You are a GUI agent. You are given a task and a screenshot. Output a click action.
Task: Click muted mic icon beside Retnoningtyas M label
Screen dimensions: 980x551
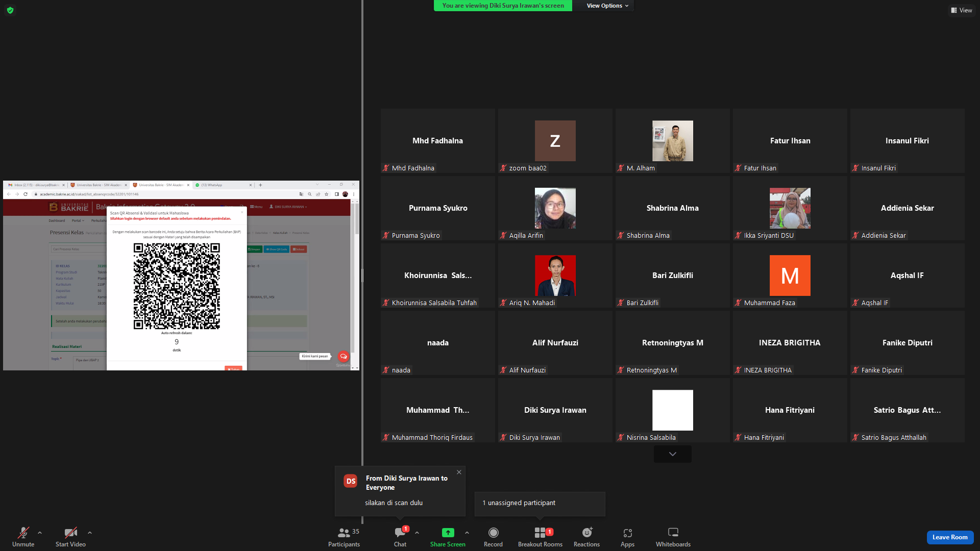point(621,370)
